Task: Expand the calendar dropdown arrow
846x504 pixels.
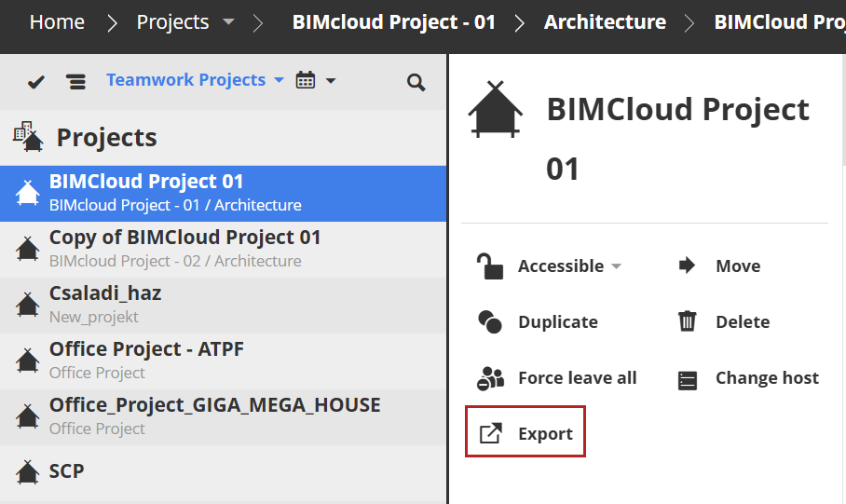Action: pyautogui.click(x=331, y=81)
